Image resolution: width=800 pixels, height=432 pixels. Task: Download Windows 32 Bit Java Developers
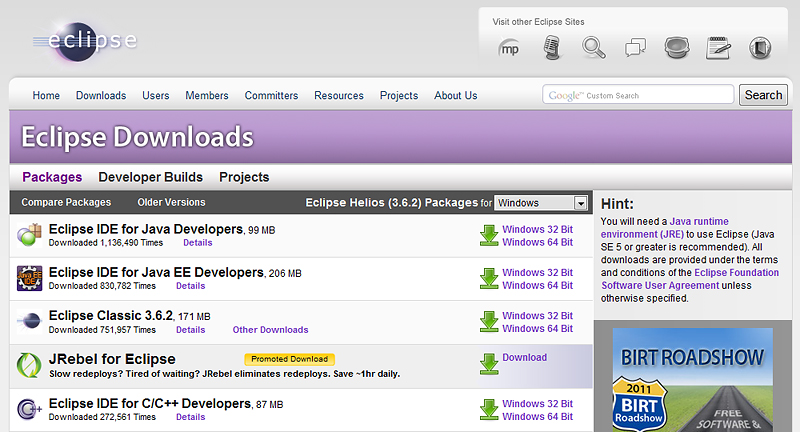pyautogui.click(x=537, y=229)
